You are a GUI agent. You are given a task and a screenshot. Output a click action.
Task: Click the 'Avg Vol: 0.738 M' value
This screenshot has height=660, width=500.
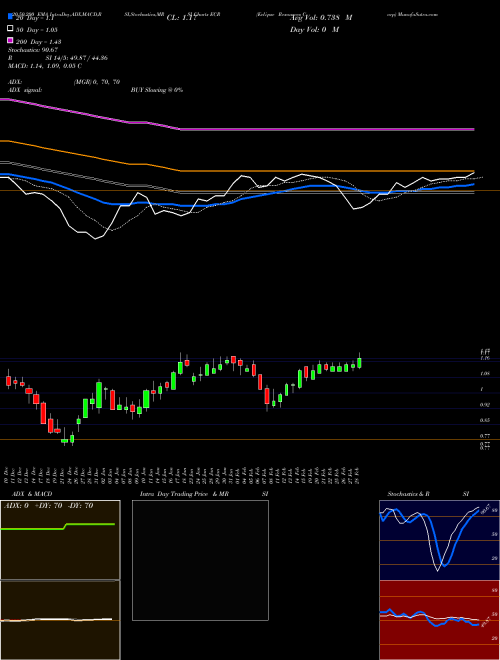click(321, 18)
